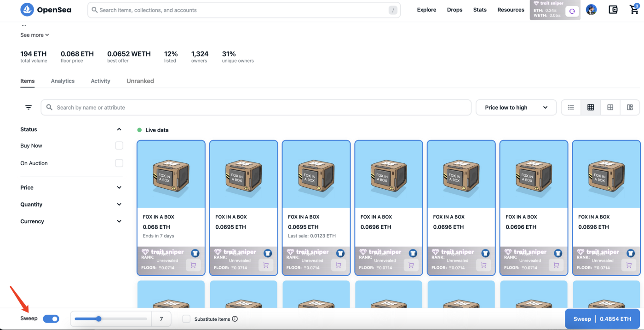644x330 pixels.
Task: Switch to list view layout
Action: 571,107
